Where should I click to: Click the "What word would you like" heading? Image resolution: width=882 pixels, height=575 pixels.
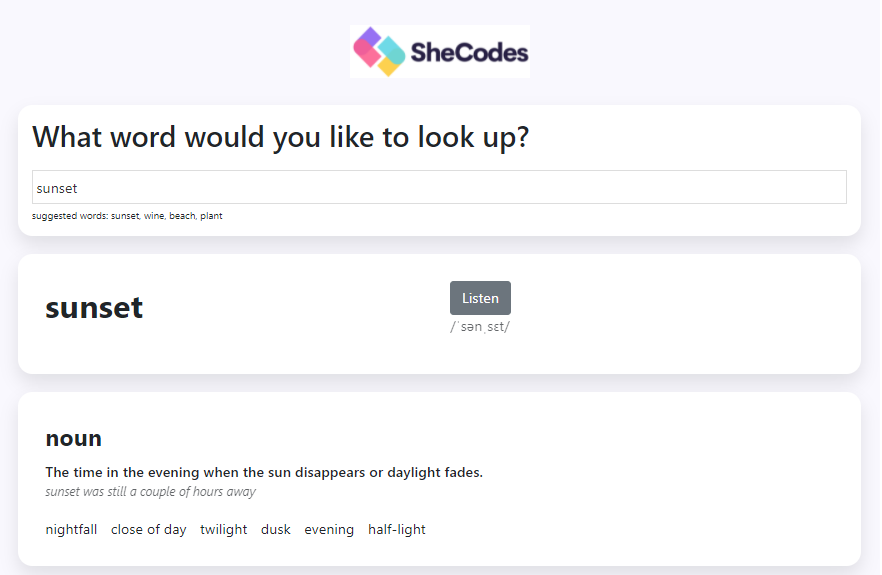(281, 137)
